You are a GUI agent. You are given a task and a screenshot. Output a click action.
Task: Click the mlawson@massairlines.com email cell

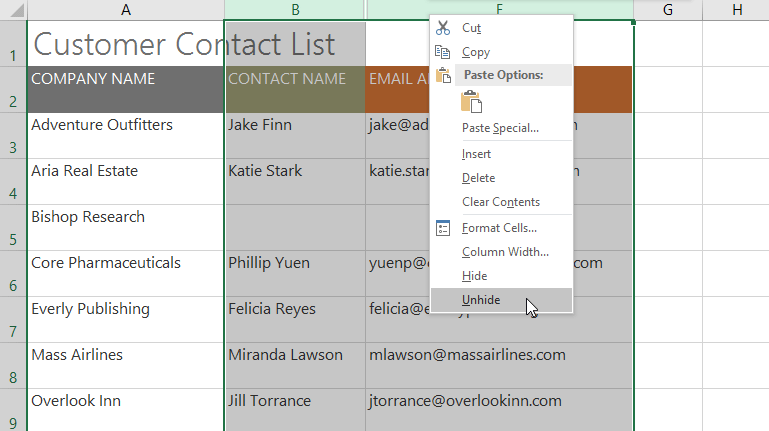[x=498, y=365]
